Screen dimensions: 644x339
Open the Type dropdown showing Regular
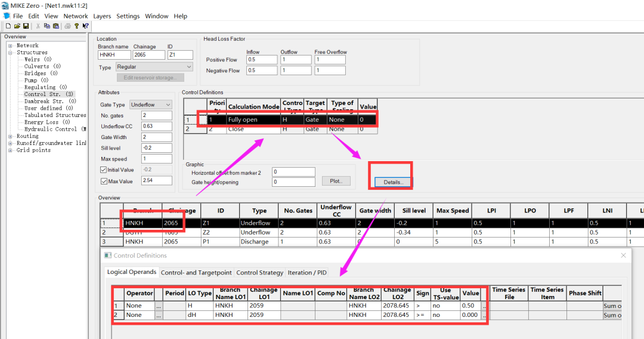154,67
